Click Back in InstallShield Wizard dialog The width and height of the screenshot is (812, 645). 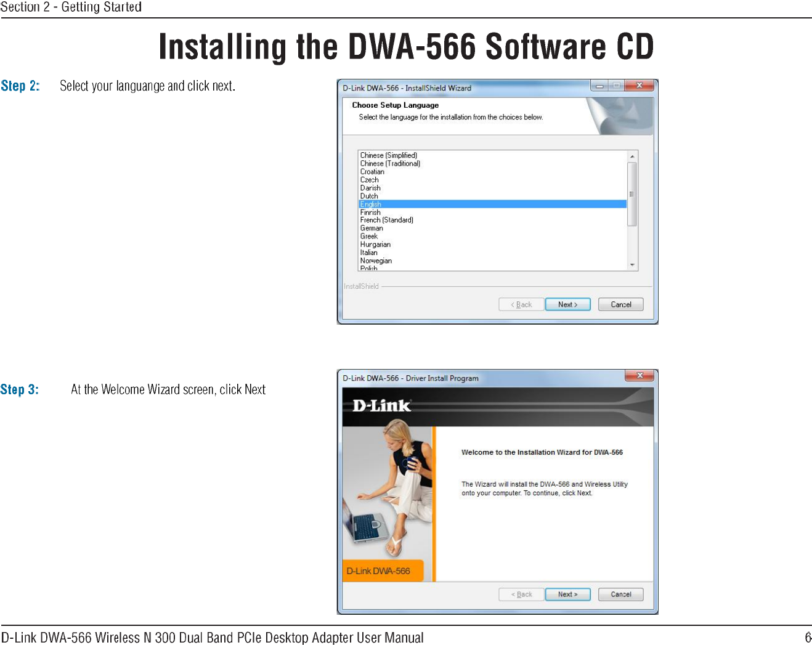point(521,304)
